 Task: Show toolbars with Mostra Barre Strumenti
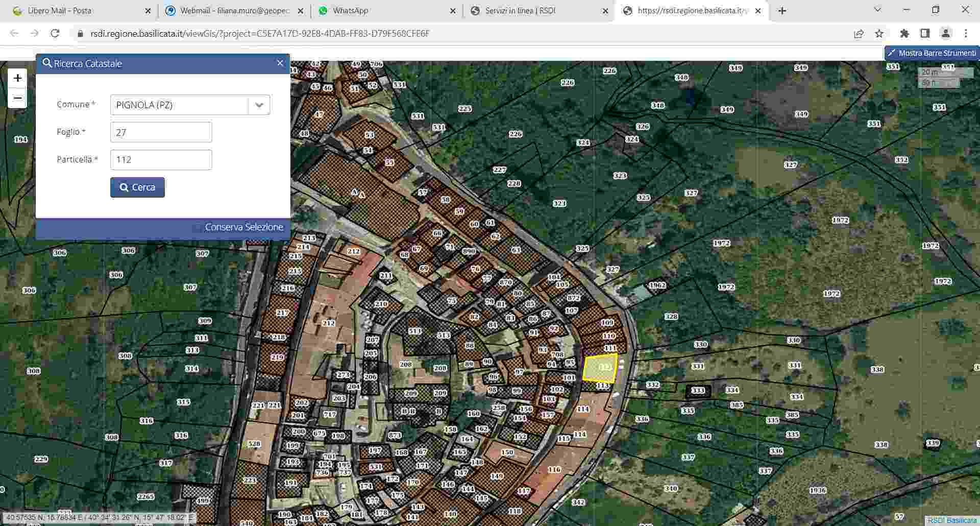(x=932, y=53)
